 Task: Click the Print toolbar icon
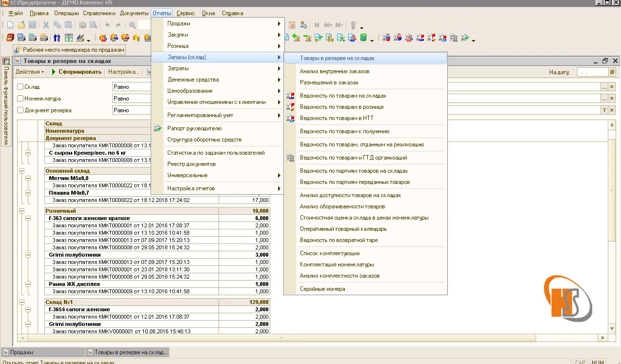click(82, 25)
